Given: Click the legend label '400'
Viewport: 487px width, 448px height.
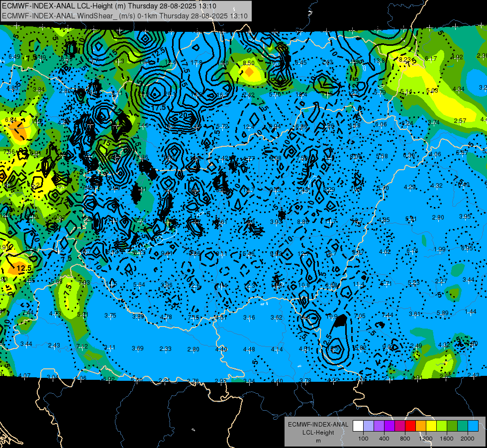Looking at the screenshot, I should pos(384,439).
